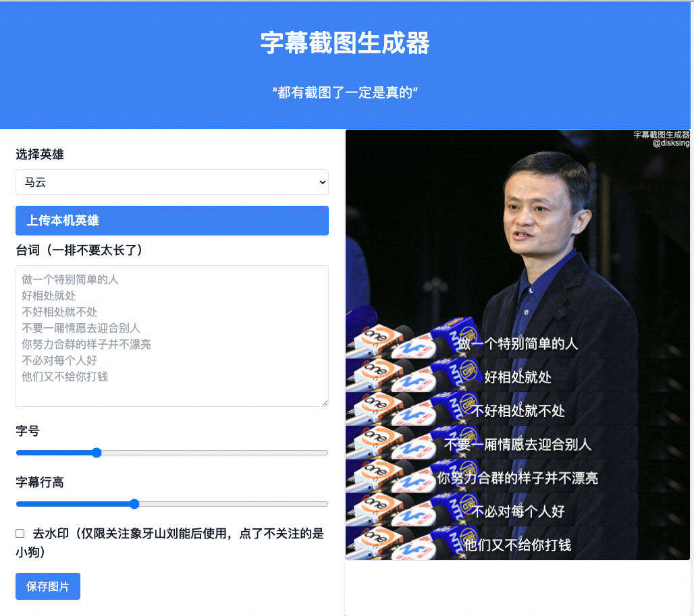Click the 字幕行高 label text

point(40,482)
